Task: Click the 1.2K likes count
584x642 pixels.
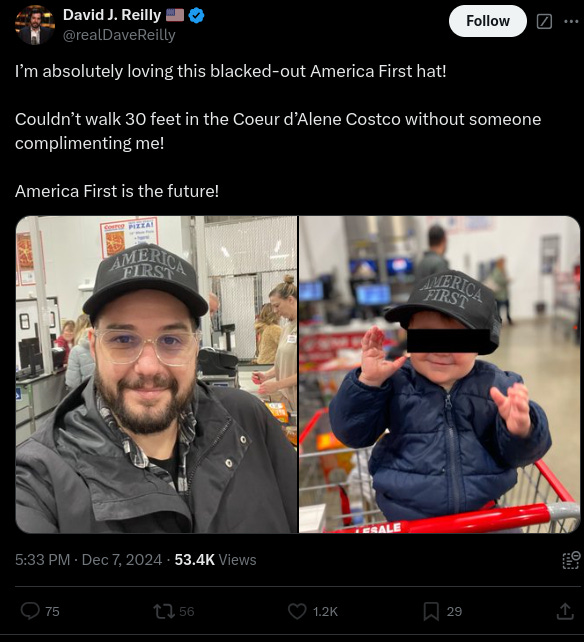Action: (325, 611)
